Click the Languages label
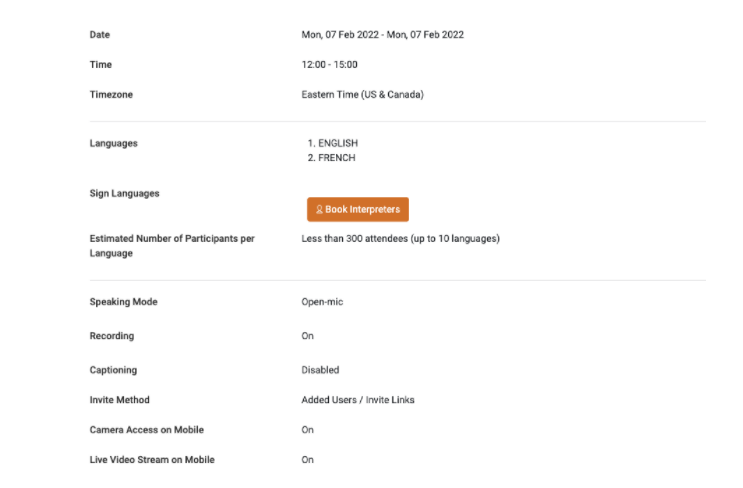 coord(114,143)
